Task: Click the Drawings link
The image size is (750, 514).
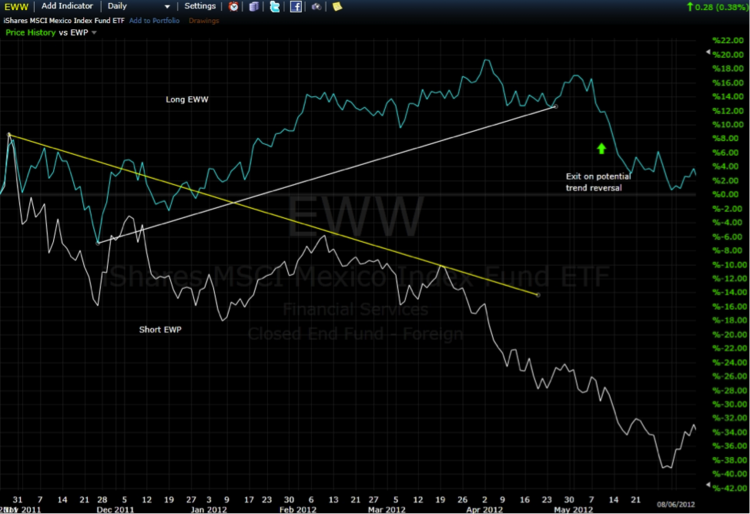Action: click(203, 21)
